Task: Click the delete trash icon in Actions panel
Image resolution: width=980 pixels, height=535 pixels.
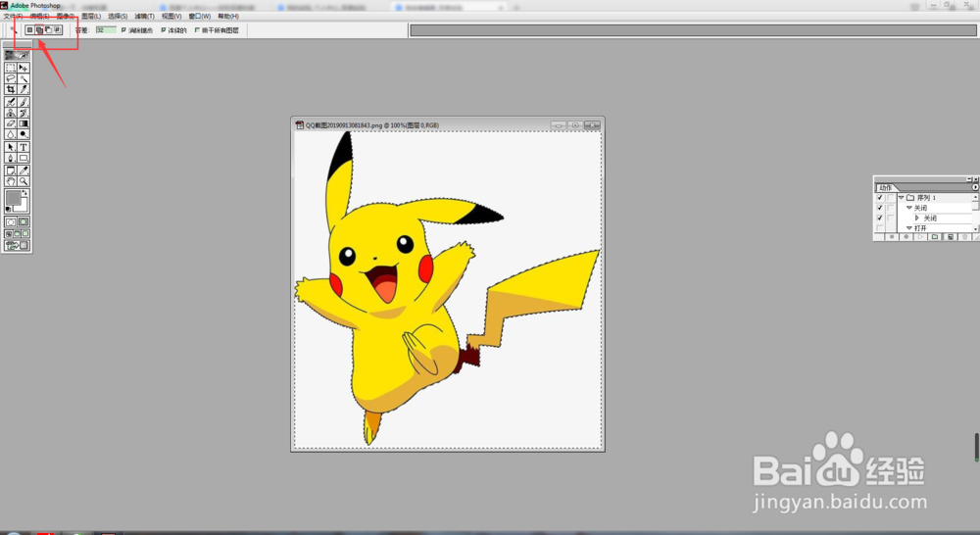Action: pos(964,237)
